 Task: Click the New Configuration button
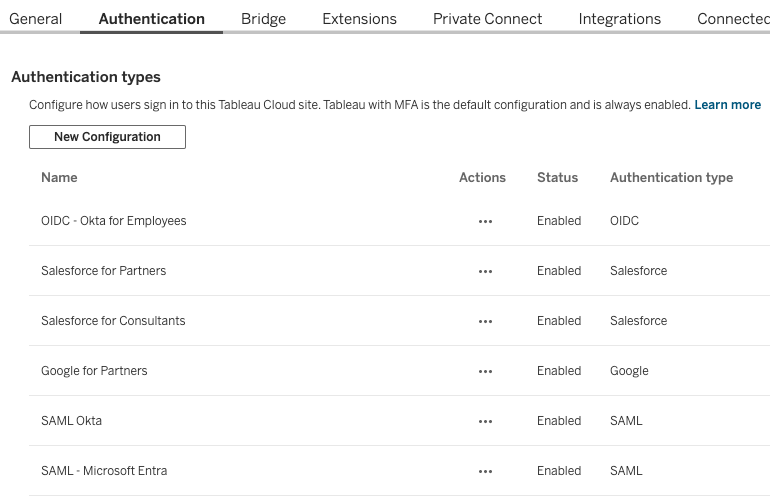(107, 137)
